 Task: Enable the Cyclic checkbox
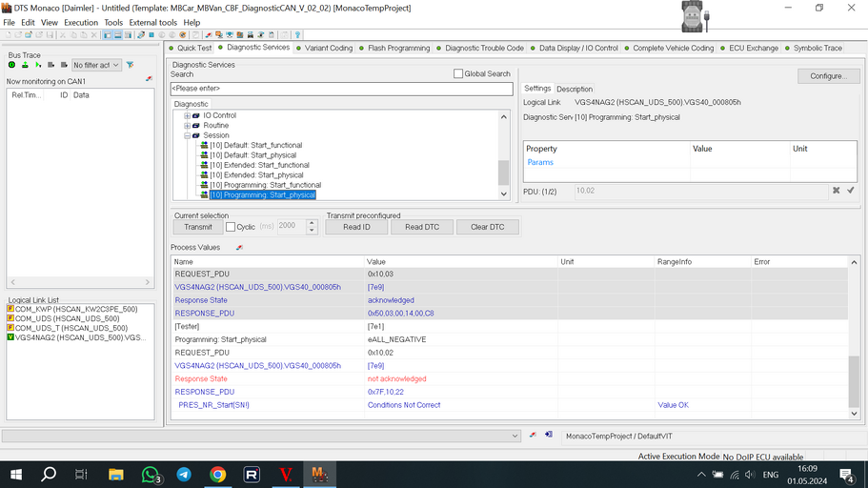[231, 227]
